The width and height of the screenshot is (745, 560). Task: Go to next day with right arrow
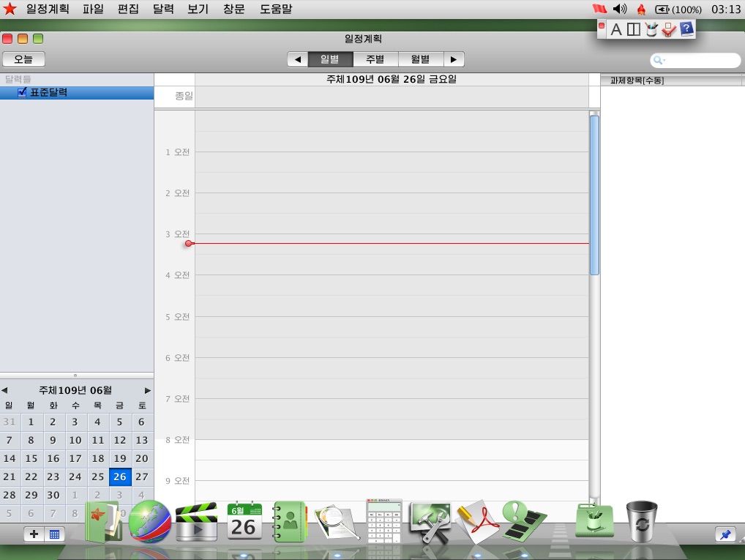(454, 59)
